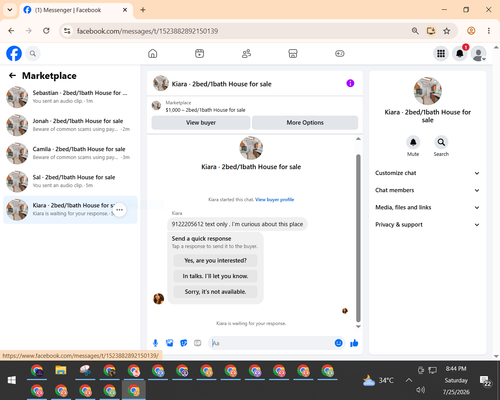Screen dimensions: 500x400
Task: Open emoji picker in message box
Action: 338,343
